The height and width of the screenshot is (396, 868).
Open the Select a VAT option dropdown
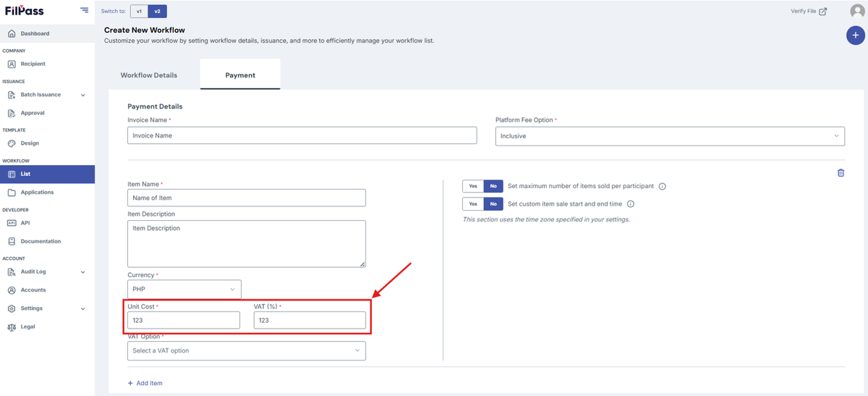pyautogui.click(x=247, y=350)
